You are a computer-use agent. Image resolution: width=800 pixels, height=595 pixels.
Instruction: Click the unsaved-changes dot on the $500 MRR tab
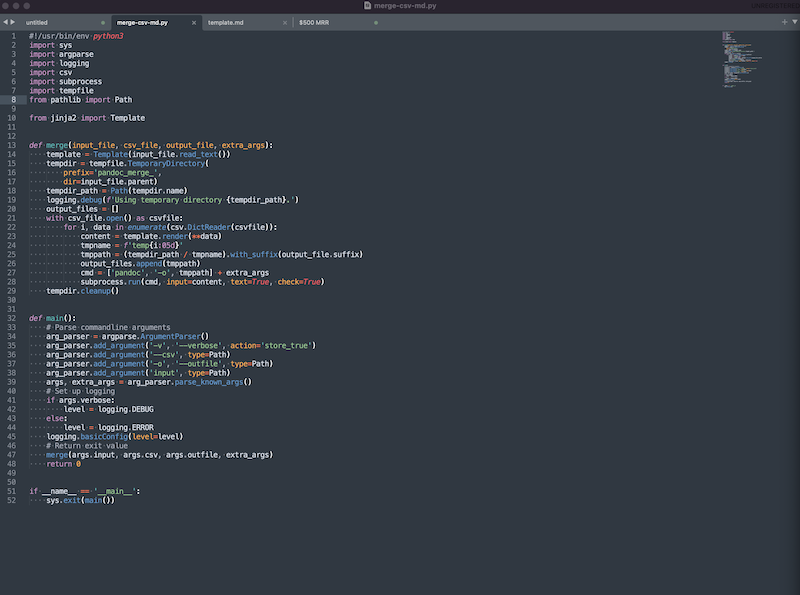375,21
